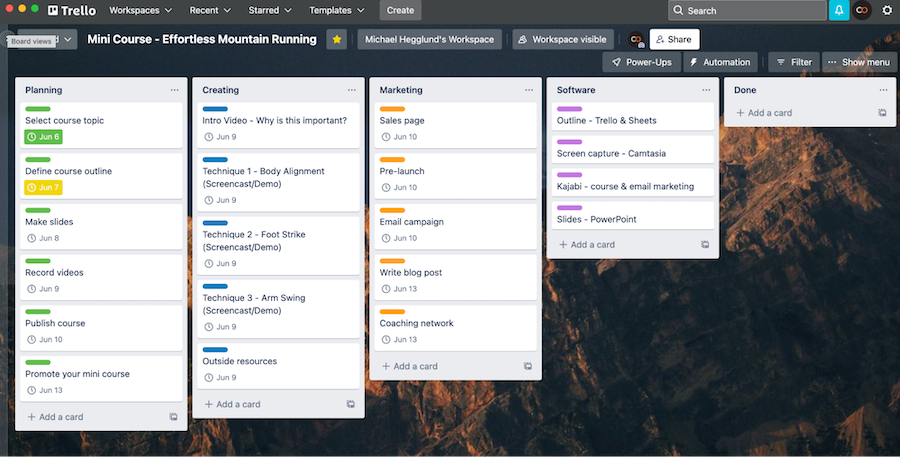
Task: Open Done list three-dot menu
Action: [x=883, y=90]
